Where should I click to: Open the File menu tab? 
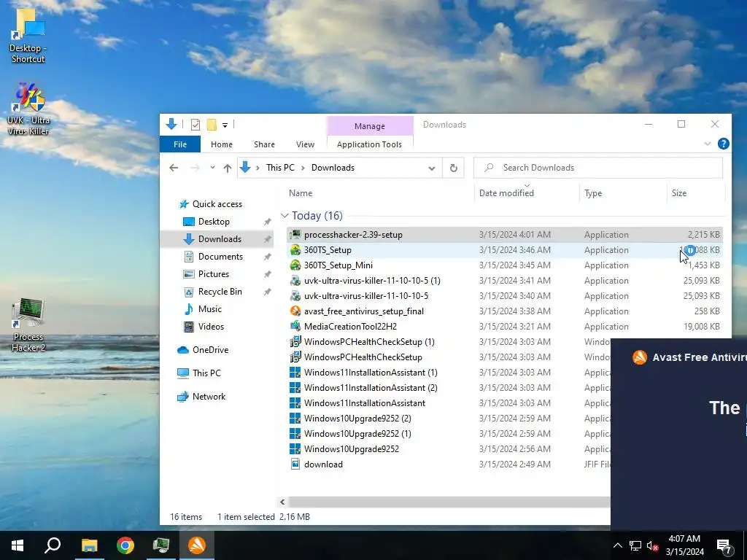pyautogui.click(x=180, y=144)
